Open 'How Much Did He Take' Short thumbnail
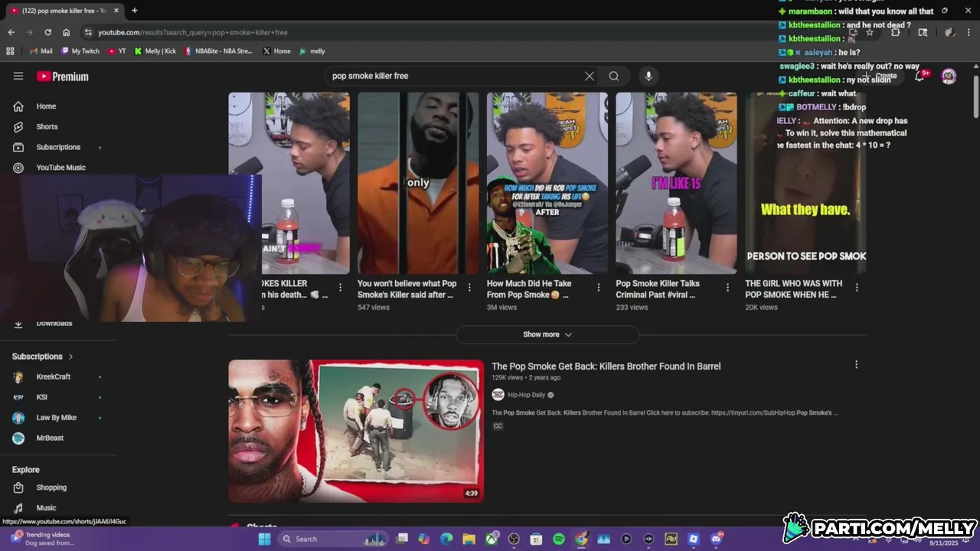 pyautogui.click(x=547, y=183)
